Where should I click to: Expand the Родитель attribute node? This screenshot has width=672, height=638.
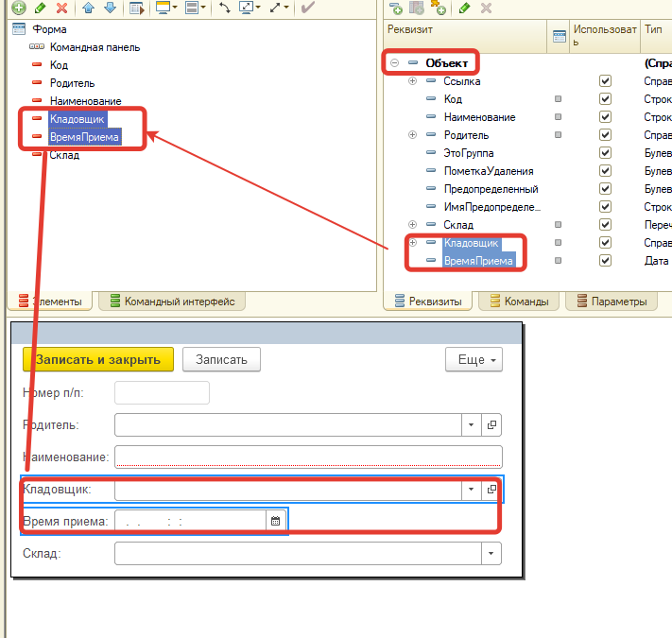point(412,135)
